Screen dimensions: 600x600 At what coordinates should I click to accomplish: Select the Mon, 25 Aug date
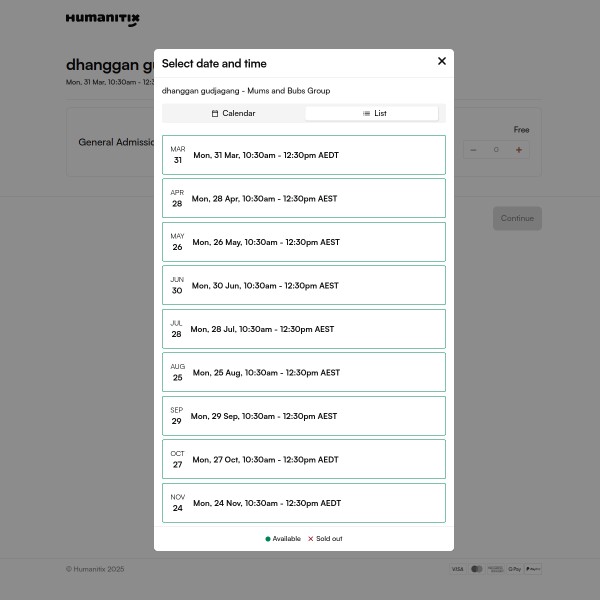[303, 372]
